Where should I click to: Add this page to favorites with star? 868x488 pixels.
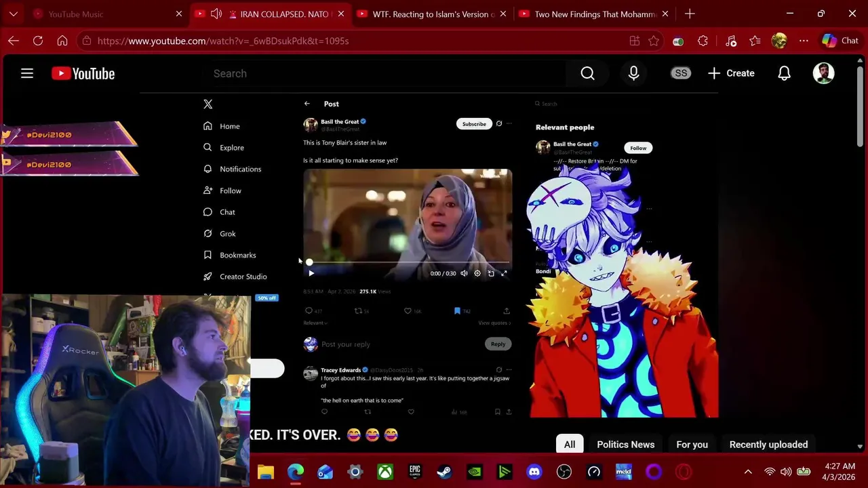654,41
